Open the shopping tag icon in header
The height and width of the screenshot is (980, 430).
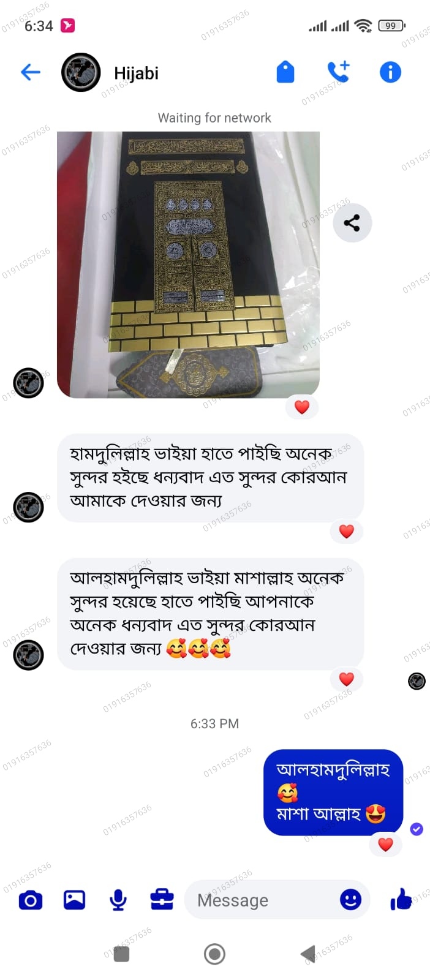point(285,72)
